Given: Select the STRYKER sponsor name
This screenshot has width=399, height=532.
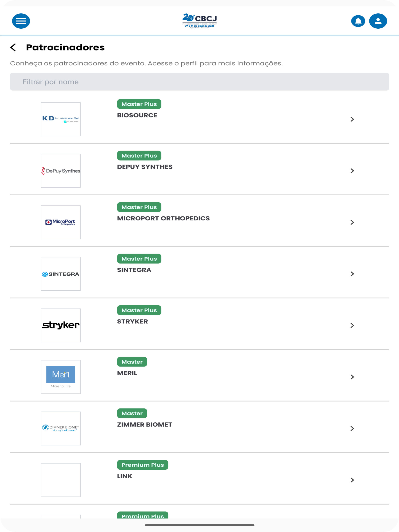Looking at the screenshot, I should [132, 321].
